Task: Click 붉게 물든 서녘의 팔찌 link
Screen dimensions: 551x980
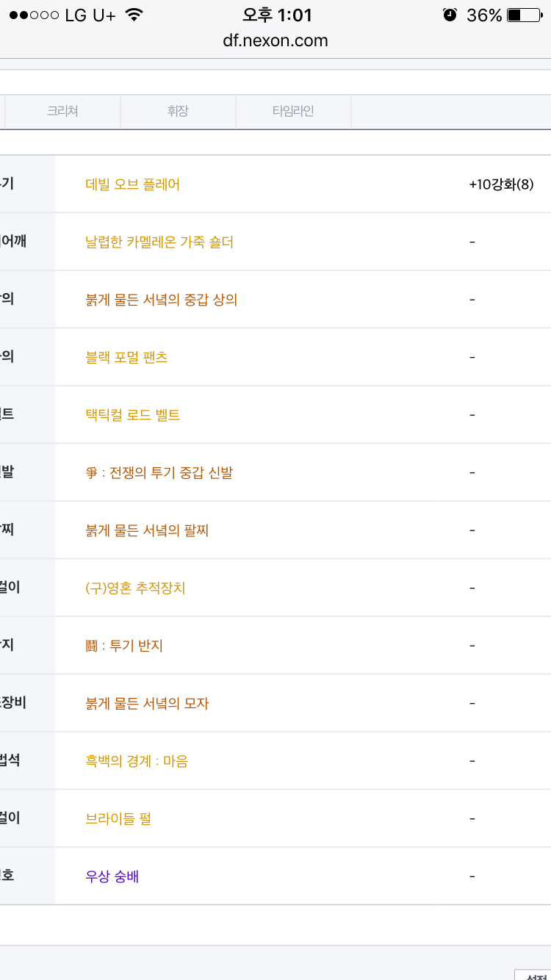Action: point(147,530)
